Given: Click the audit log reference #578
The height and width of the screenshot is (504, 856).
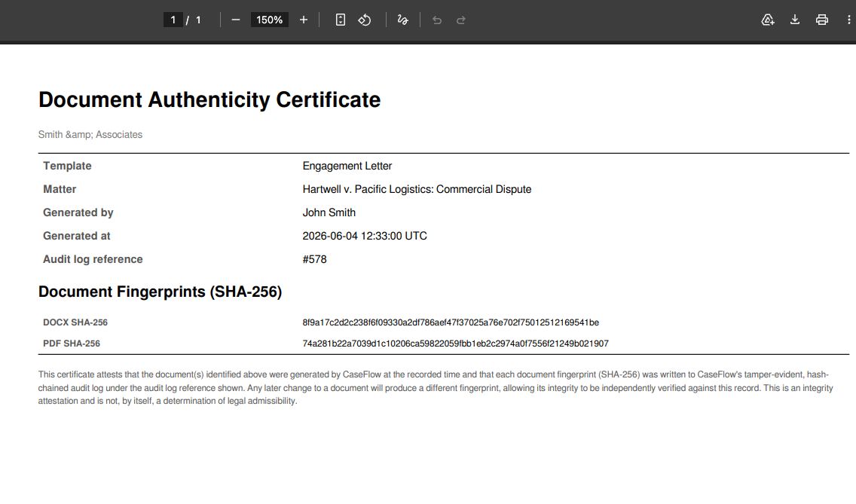Looking at the screenshot, I should (314, 259).
